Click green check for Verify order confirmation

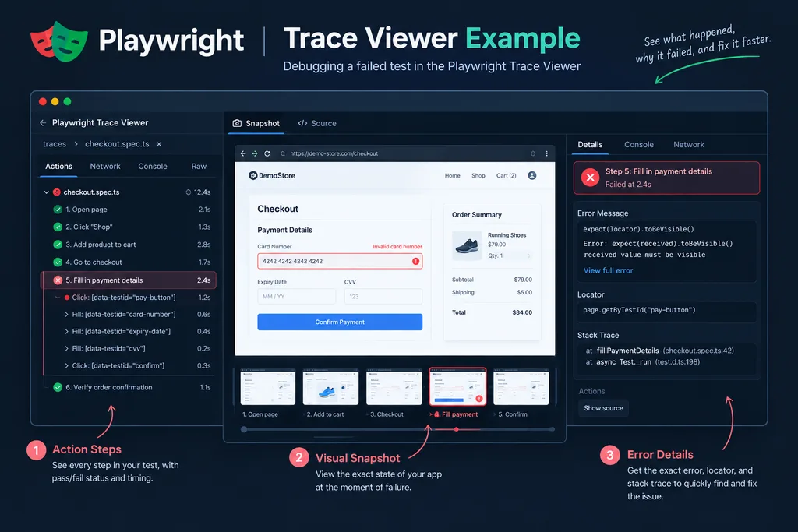point(58,387)
